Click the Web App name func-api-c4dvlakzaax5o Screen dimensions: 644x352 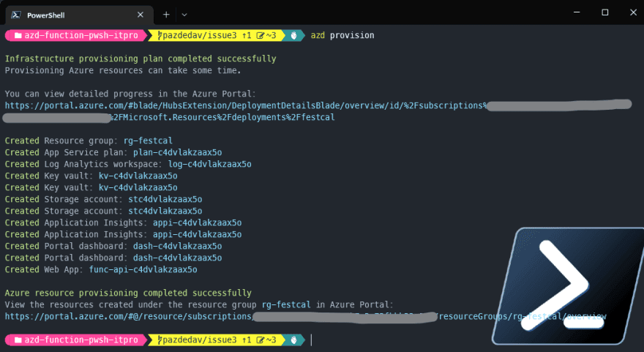[x=143, y=269]
